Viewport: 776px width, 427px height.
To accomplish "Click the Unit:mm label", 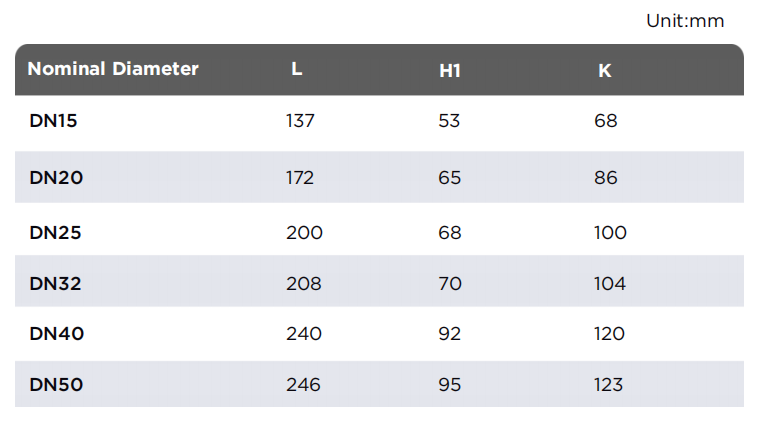I will pyautogui.click(x=685, y=21).
